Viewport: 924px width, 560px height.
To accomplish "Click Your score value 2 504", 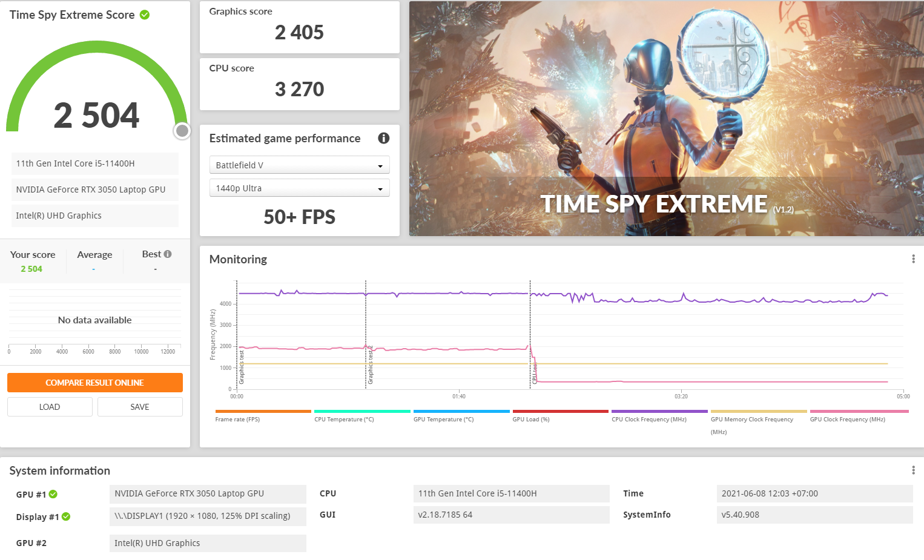I will 31,269.
